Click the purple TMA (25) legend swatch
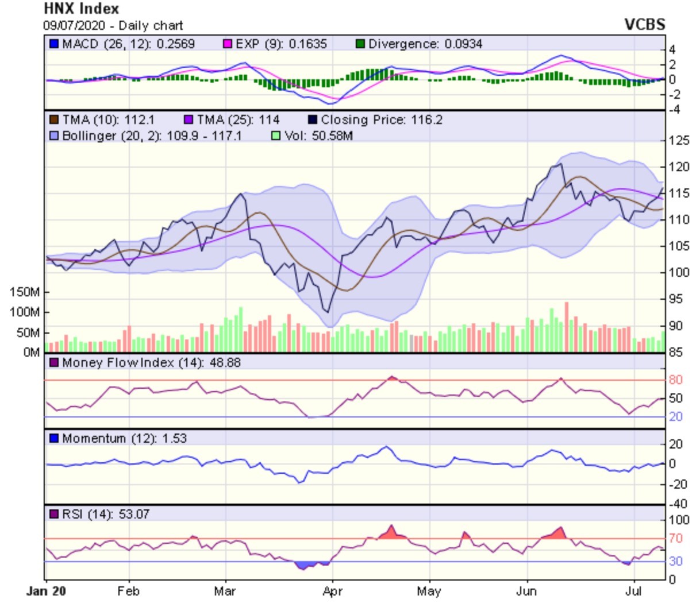Screen dimensions: 700x611 pos(189,120)
